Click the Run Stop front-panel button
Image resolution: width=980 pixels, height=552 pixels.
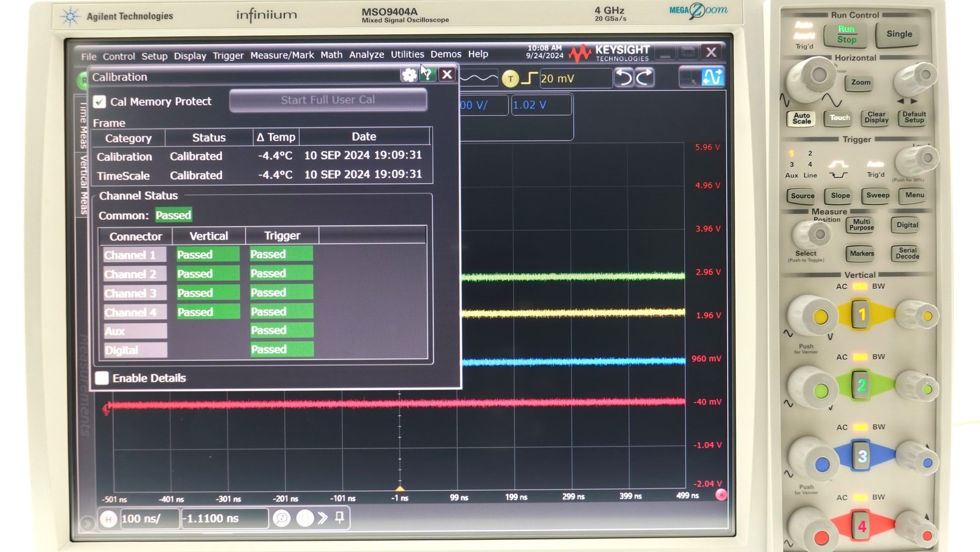pos(846,34)
